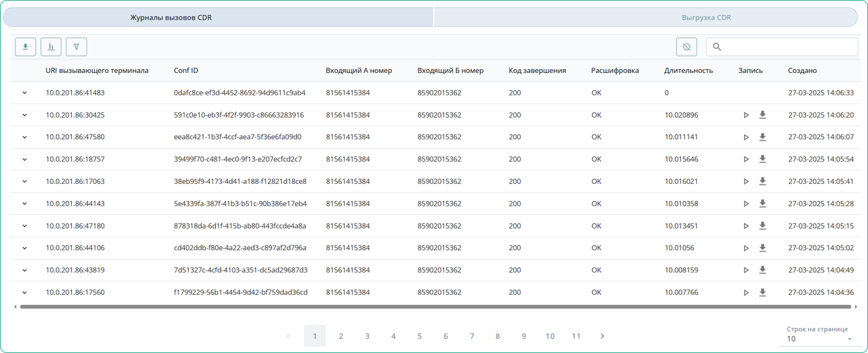Expand the row for 10.0.201.86:18757
This screenshot has height=353, width=868.
pyautogui.click(x=25, y=160)
